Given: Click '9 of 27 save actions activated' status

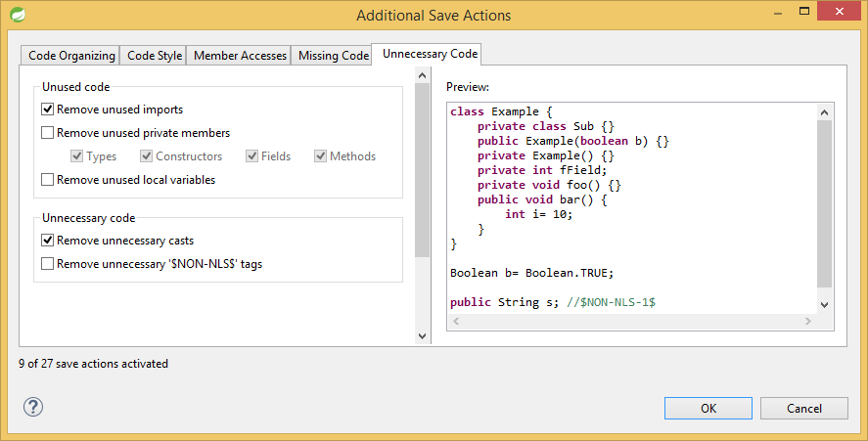Looking at the screenshot, I should tap(93, 364).
